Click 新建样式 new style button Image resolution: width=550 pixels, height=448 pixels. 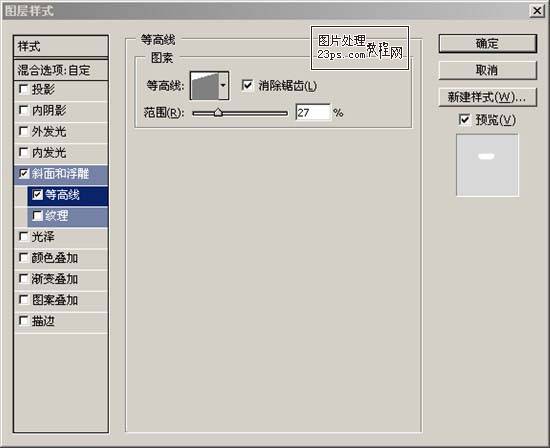pyautogui.click(x=488, y=97)
